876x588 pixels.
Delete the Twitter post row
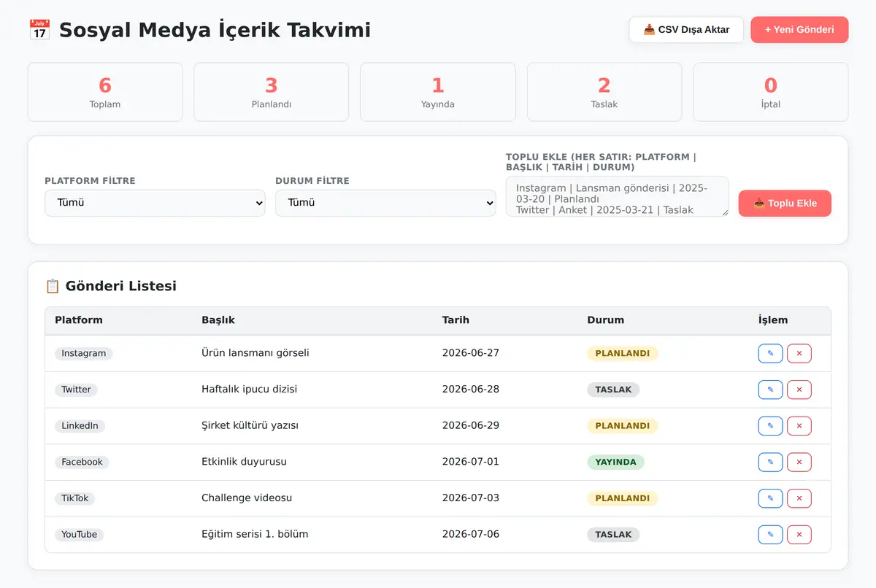[799, 390]
